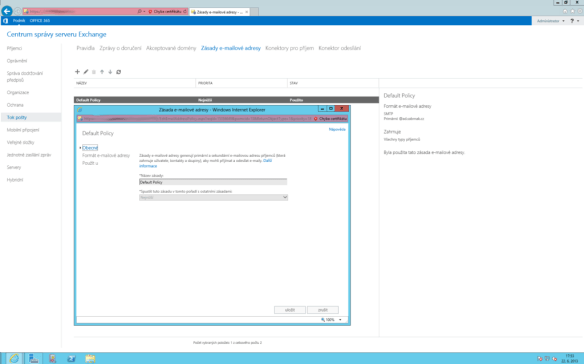584x364 pixels.
Task: Open Veřejné složky in left navigation
Action: tap(20, 142)
